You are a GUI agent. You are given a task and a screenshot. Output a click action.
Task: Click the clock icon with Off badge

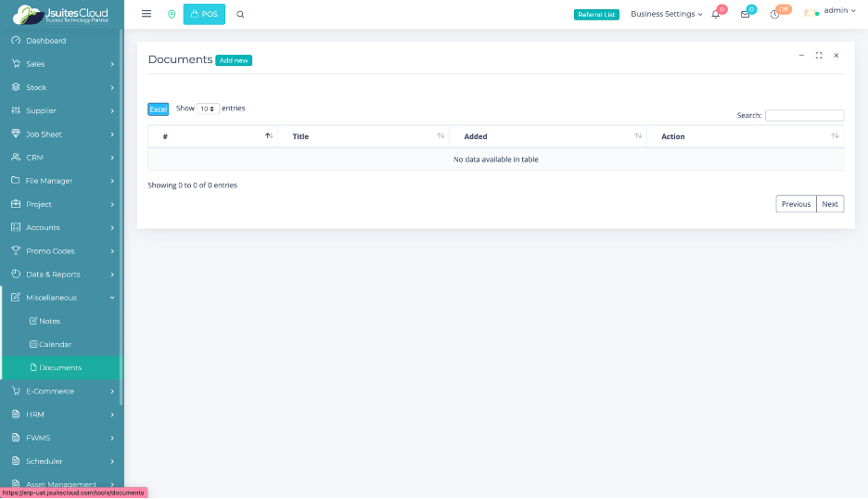coord(774,14)
